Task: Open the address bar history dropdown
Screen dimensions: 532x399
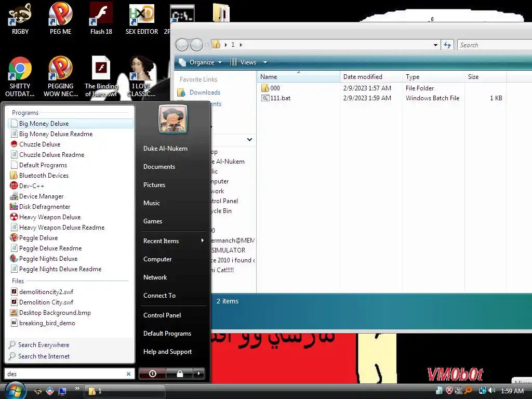Action: pyautogui.click(x=436, y=45)
